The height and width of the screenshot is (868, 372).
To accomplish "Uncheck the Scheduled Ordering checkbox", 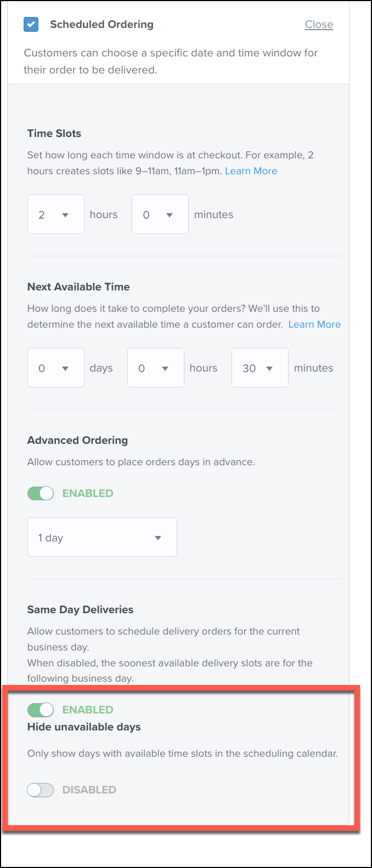I will tap(31, 25).
